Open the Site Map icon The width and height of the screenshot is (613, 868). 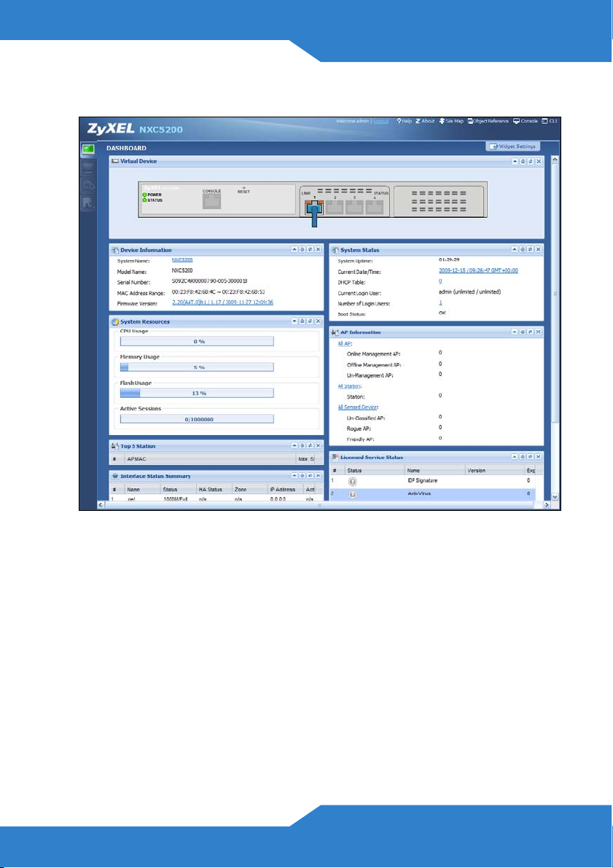(442, 121)
